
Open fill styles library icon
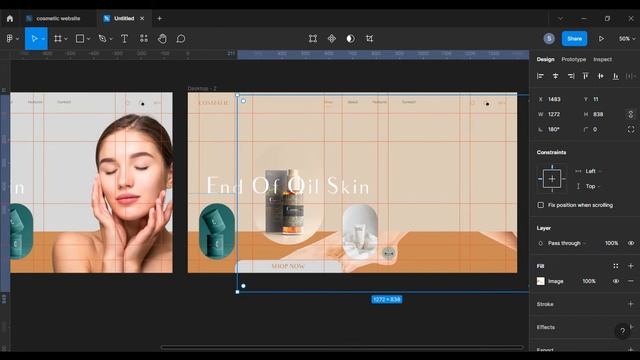pyautogui.click(x=616, y=266)
